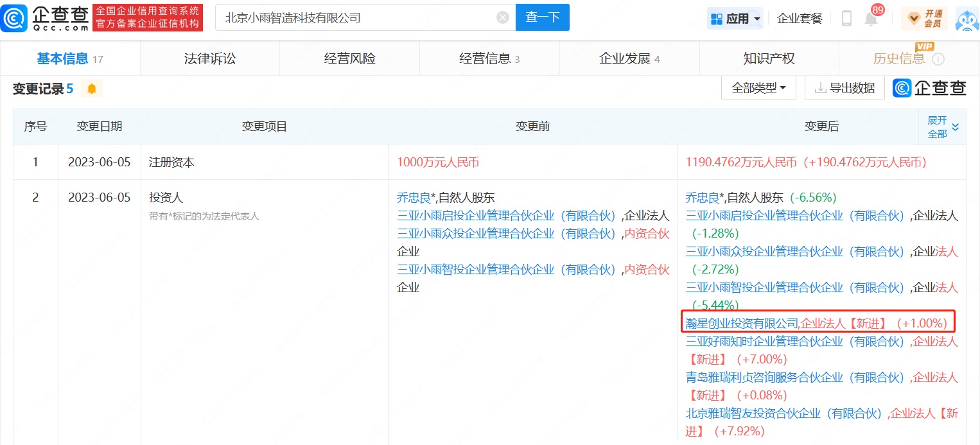Click the user avatar icon
This screenshot has height=445, width=980.
click(967, 19)
